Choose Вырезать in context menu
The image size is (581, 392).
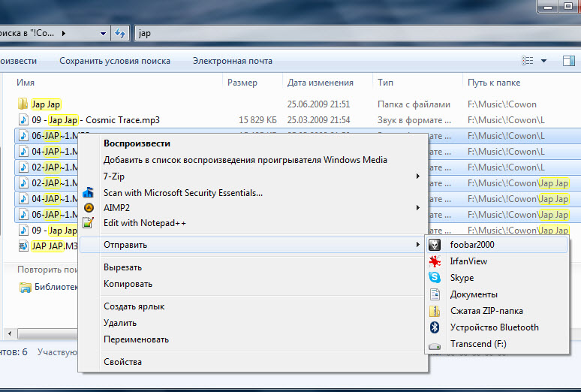(x=122, y=267)
